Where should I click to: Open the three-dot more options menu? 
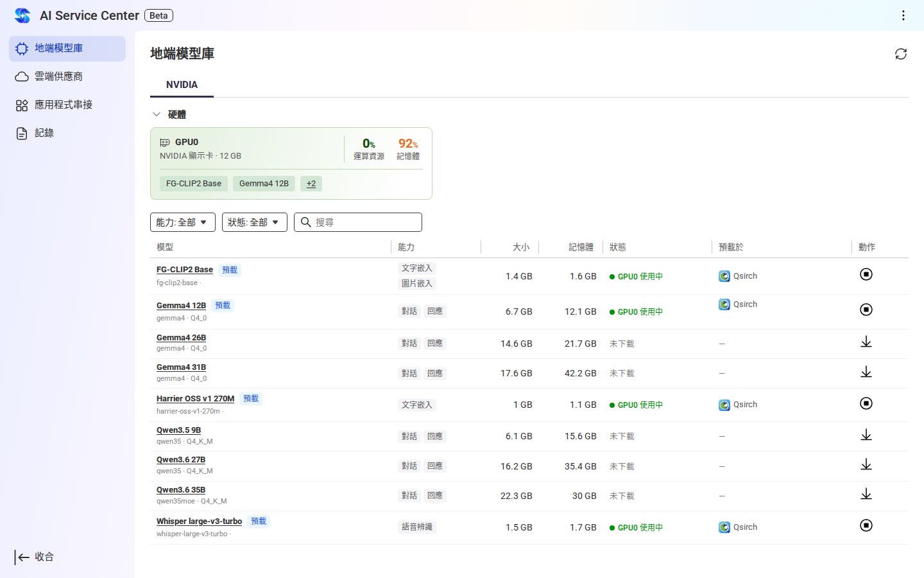tap(903, 15)
